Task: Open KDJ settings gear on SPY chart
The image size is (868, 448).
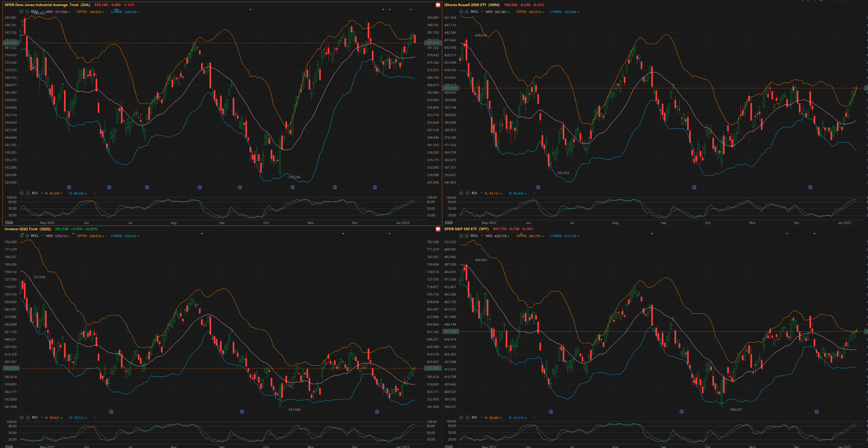Action: (461, 418)
